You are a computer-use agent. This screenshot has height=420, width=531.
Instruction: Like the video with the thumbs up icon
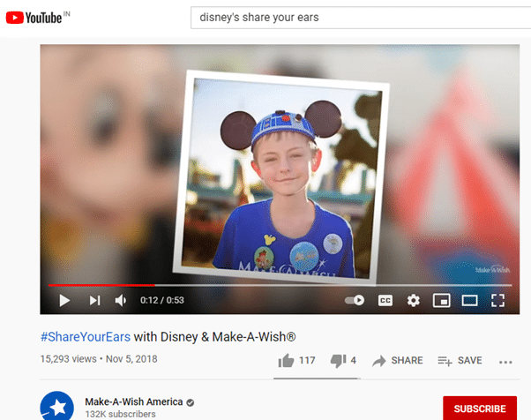pyautogui.click(x=286, y=360)
